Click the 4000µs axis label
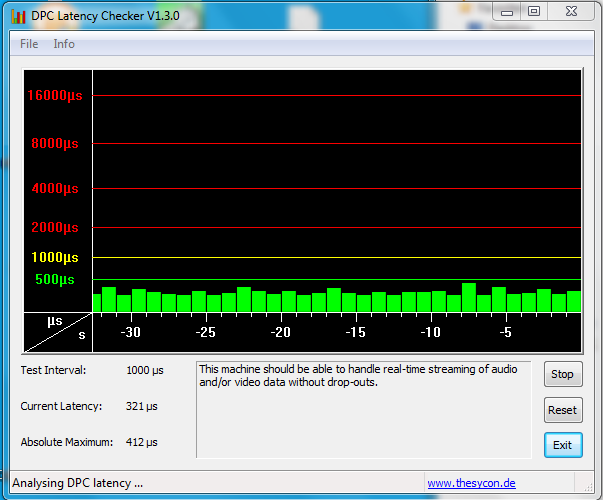Image resolution: width=603 pixels, height=500 pixels. tap(55, 188)
